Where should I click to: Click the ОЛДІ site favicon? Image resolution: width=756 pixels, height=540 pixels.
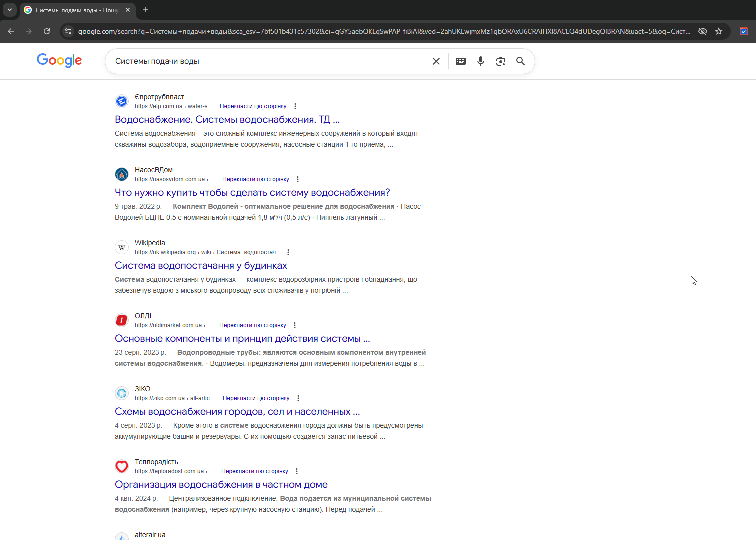(x=122, y=320)
